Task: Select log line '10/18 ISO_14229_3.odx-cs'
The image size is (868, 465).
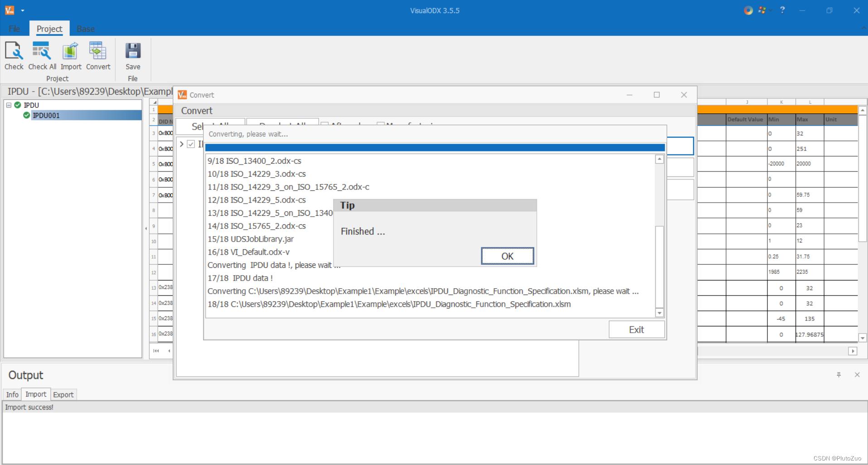Action: pos(257,174)
